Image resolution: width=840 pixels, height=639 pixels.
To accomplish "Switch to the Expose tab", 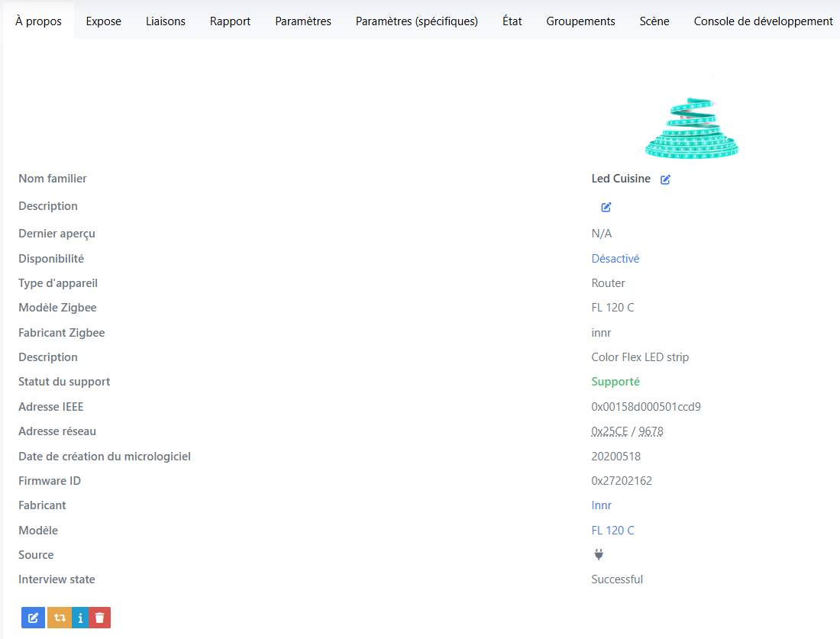I will [103, 21].
